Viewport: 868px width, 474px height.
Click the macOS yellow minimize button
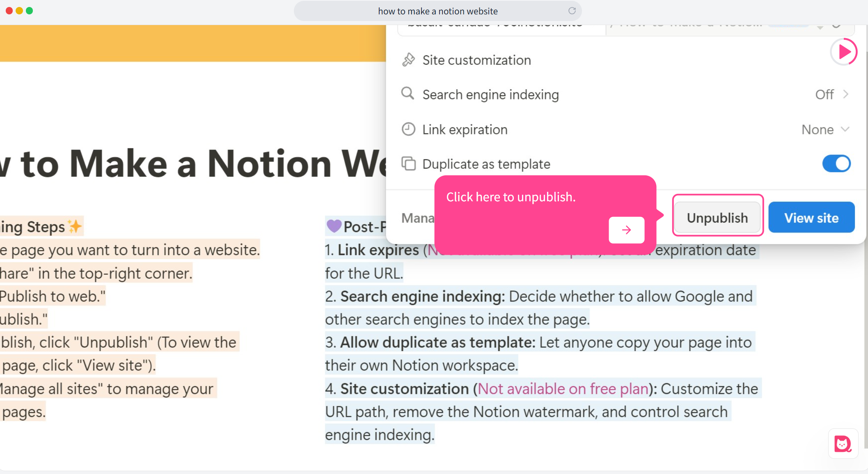click(x=19, y=11)
